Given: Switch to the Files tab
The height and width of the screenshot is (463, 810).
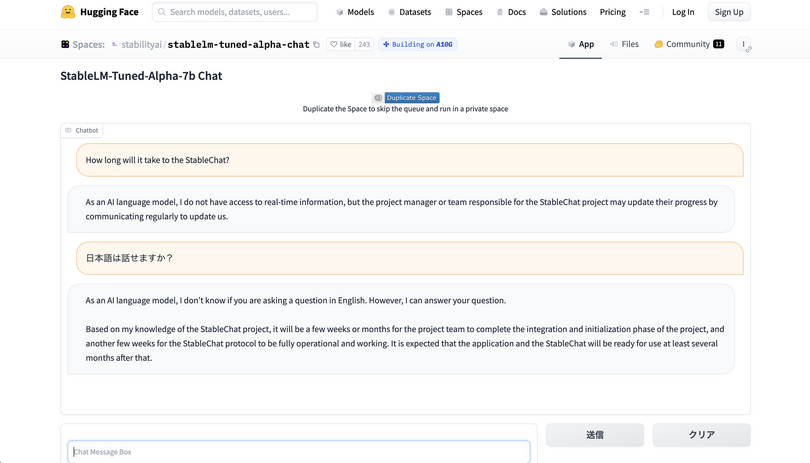Looking at the screenshot, I should pos(624,44).
